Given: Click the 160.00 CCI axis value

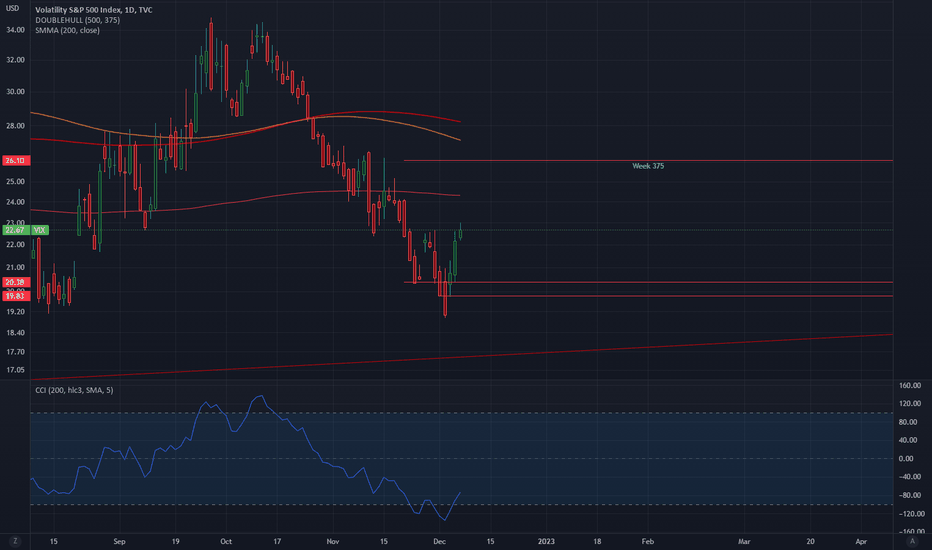Looking at the screenshot, I should 910,386.
